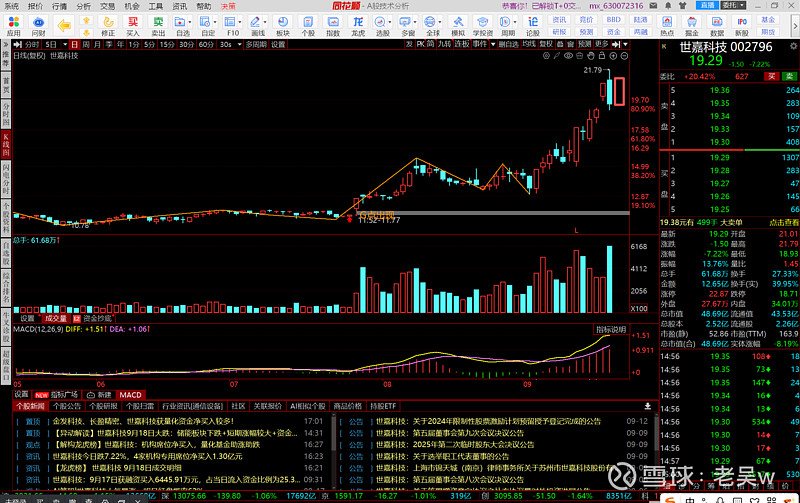
Task: Open the 应用 apps icon
Action: [x=14, y=25]
